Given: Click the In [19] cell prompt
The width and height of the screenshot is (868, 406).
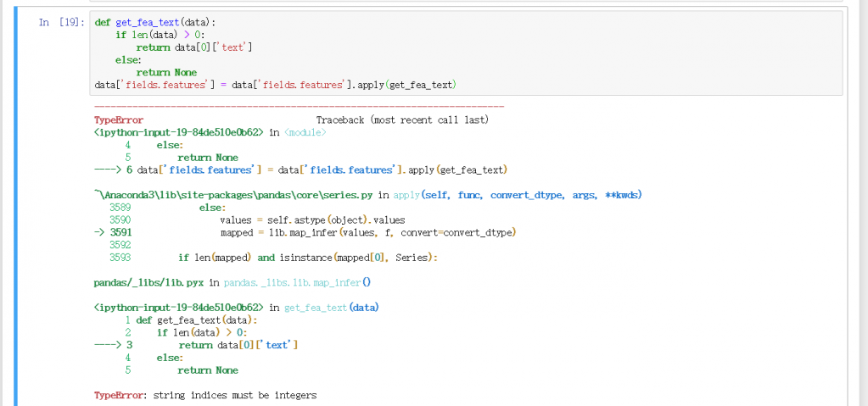Looking at the screenshot, I should point(61,22).
